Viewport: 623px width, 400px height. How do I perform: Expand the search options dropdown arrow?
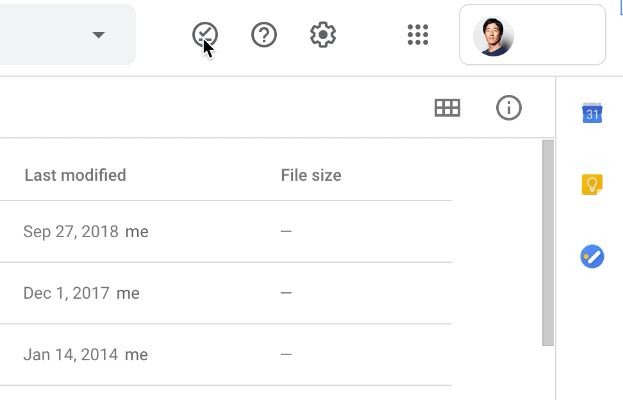pyautogui.click(x=99, y=35)
